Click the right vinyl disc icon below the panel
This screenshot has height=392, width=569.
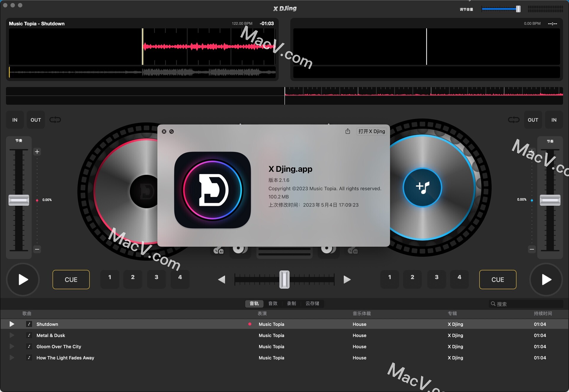pyautogui.click(x=328, y=250)
